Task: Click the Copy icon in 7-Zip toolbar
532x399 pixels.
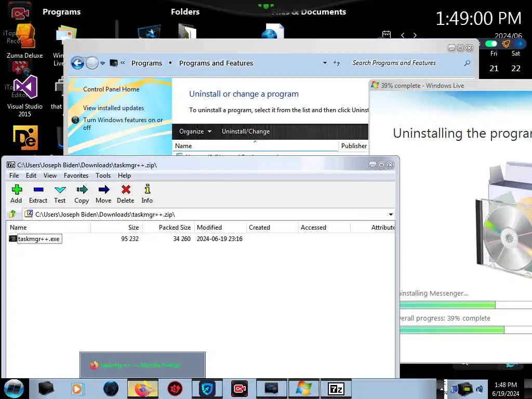Action: tap(82, 190)
